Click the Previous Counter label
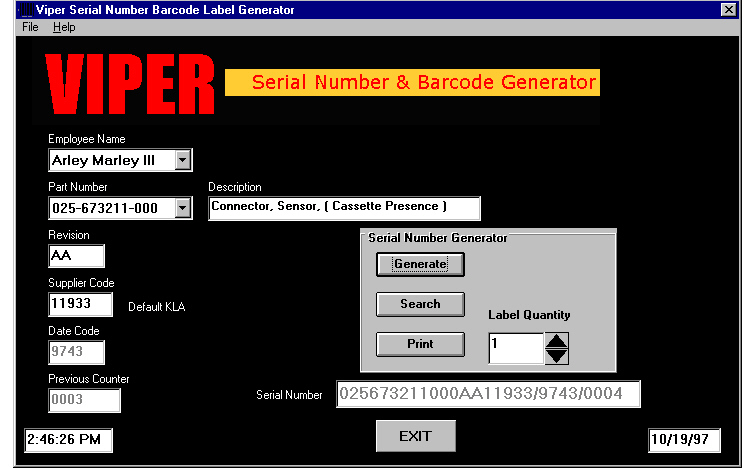This screenshot has width=756, height=468. click(89, 379)
